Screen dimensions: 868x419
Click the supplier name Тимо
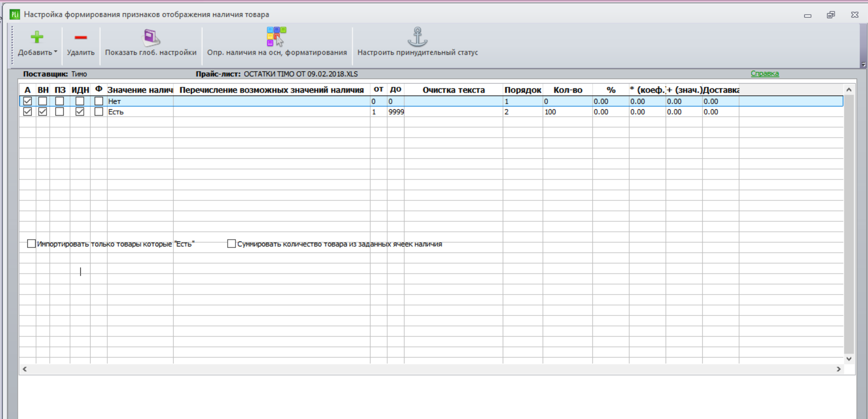(79, 74)
